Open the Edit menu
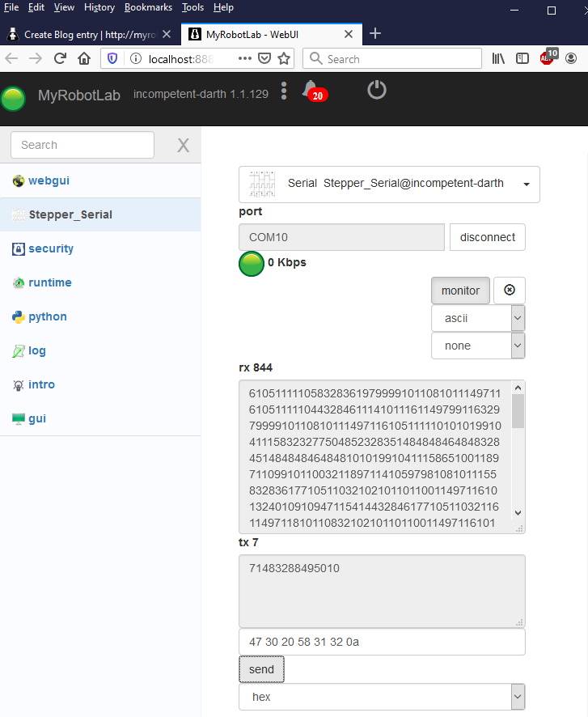Viewport: 588px width, 717px height. click(36, 7)
